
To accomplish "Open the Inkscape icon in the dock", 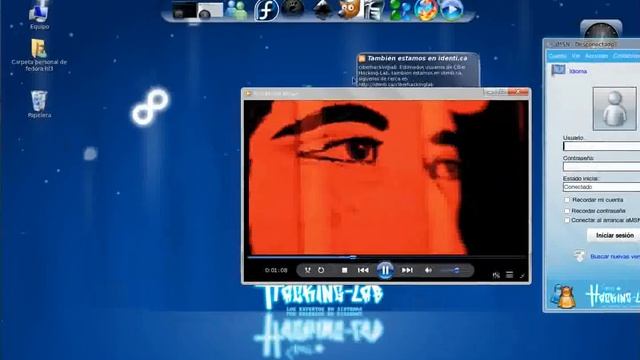I will click(x=322, y=9).
